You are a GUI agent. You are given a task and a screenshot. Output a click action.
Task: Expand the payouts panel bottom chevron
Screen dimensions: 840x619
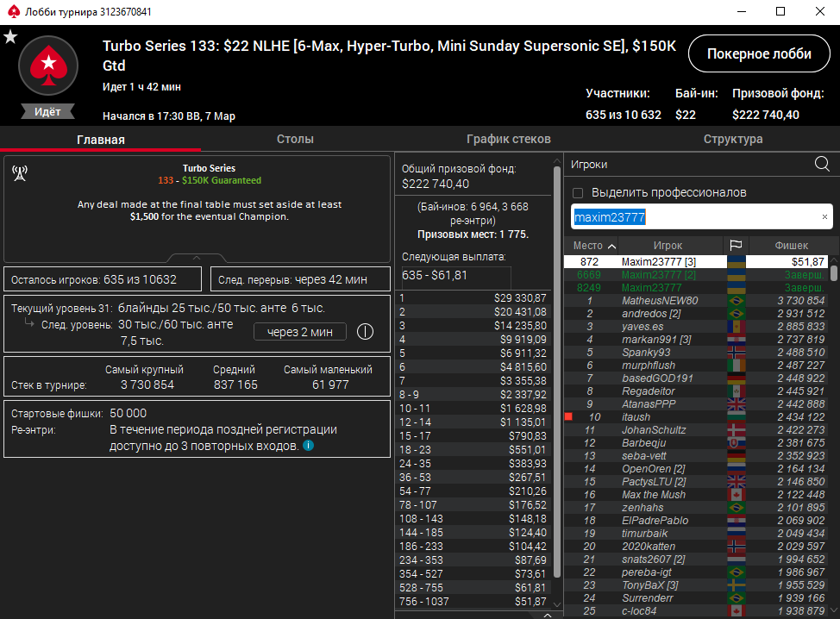click(547, 615)
